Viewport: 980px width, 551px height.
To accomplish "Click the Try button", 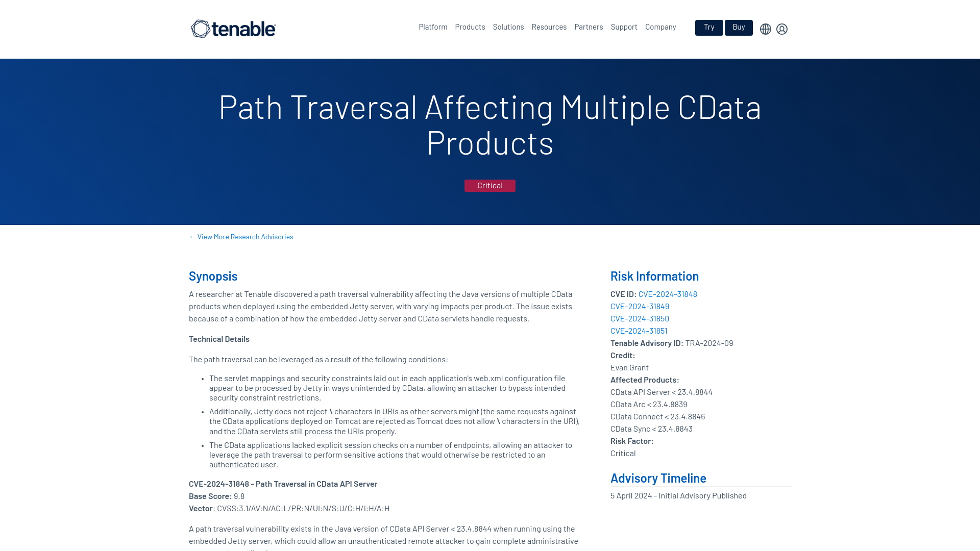I will (709, 27).
